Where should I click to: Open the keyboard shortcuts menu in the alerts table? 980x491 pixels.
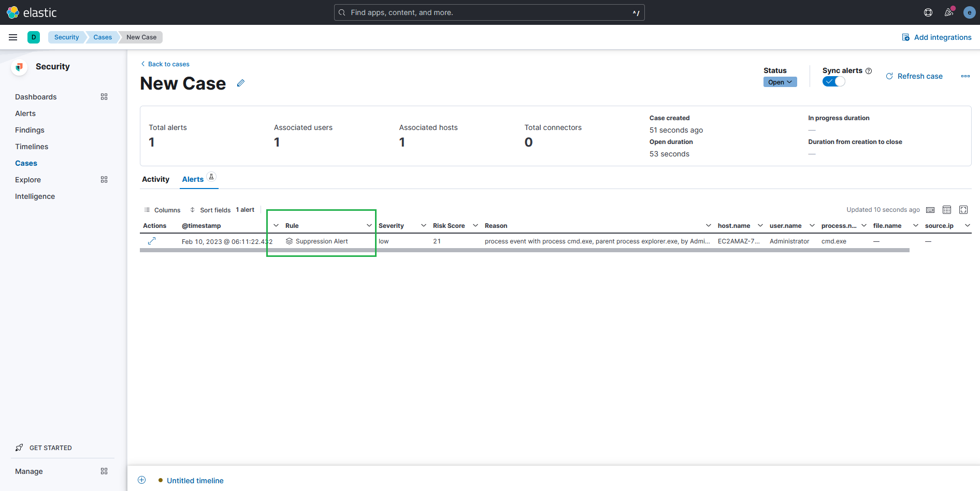point(930,209)
